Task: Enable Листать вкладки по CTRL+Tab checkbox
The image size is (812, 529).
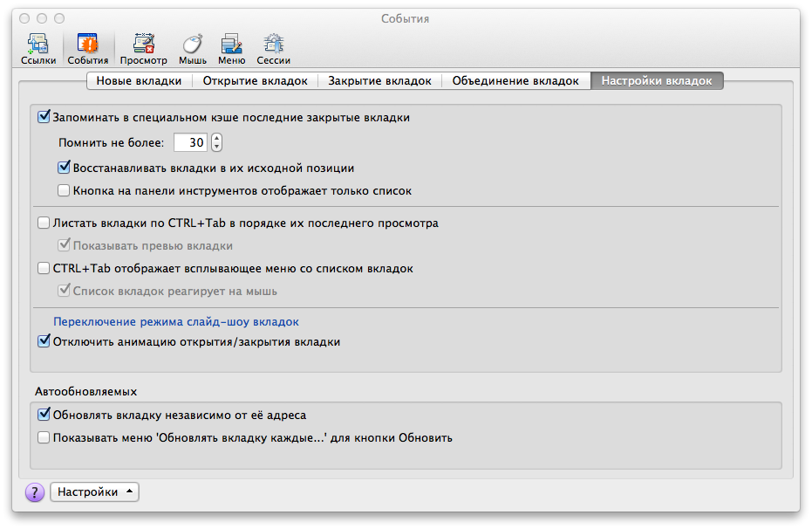Action: click(44, 223)
